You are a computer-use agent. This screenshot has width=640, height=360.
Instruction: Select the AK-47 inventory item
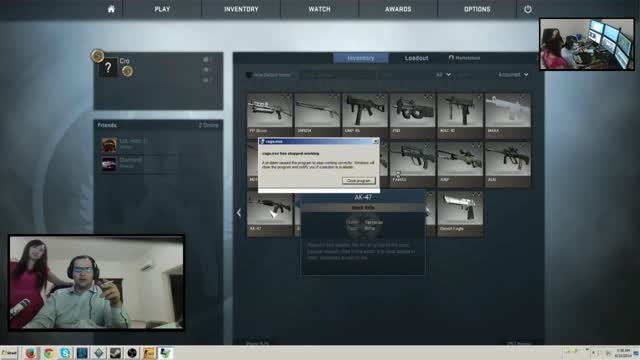pos(270,213)
